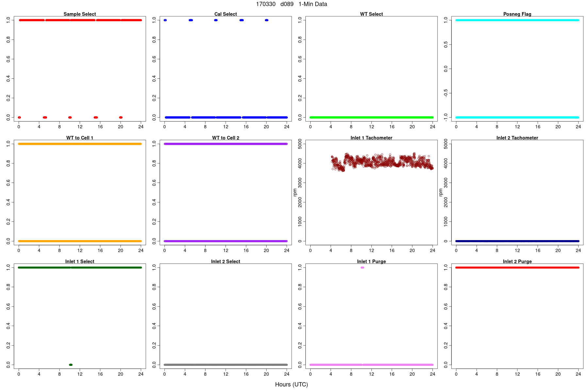Viewport: 588px width, 392px height.
Task: Click the Cal Select blue point near hour 20
Action: point(267,20)
